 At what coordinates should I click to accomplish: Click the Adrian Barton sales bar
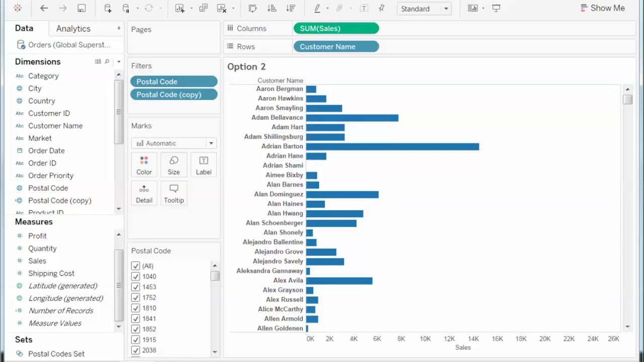tap(392, 146)
